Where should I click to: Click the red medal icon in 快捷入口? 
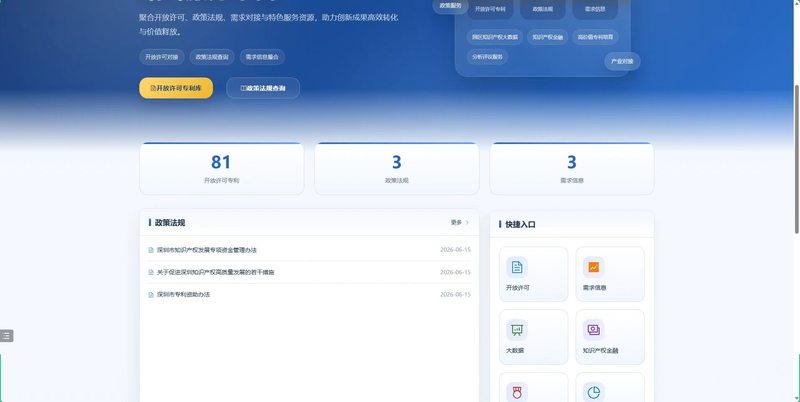tap(517, 392)
